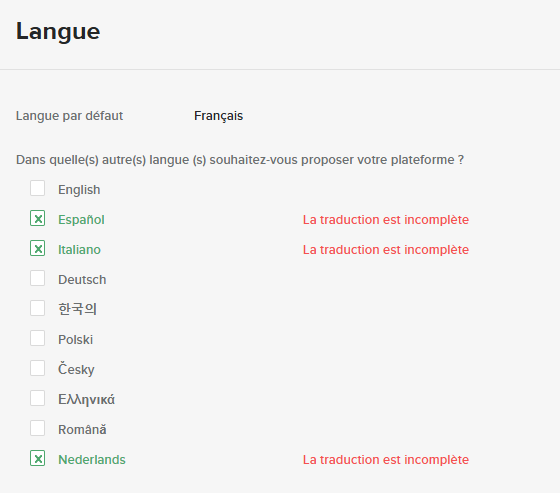Click the Česky label text
This screenshot has width=560, height=493.
(76, 369)
